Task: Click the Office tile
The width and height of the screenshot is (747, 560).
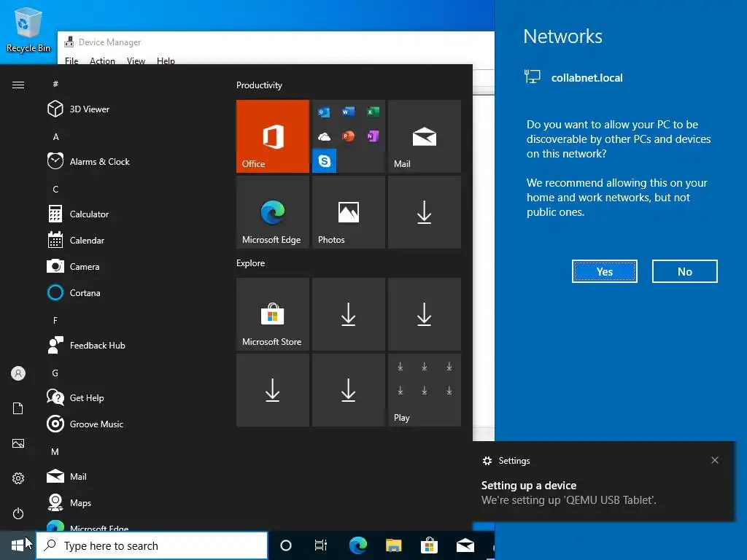Action: (x=273, y=136)
